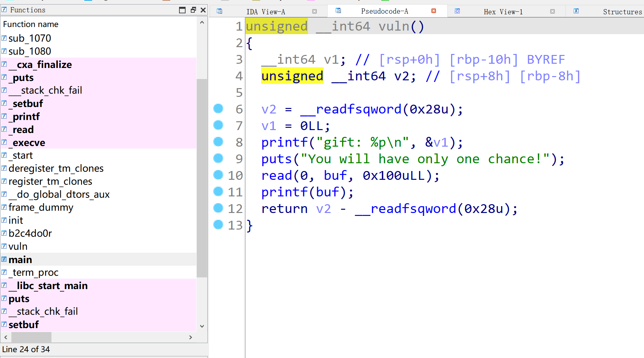Screen dimensions: 644x358
Task: Click printf(buf) call on line 11
Action: (x=307, y=192)
